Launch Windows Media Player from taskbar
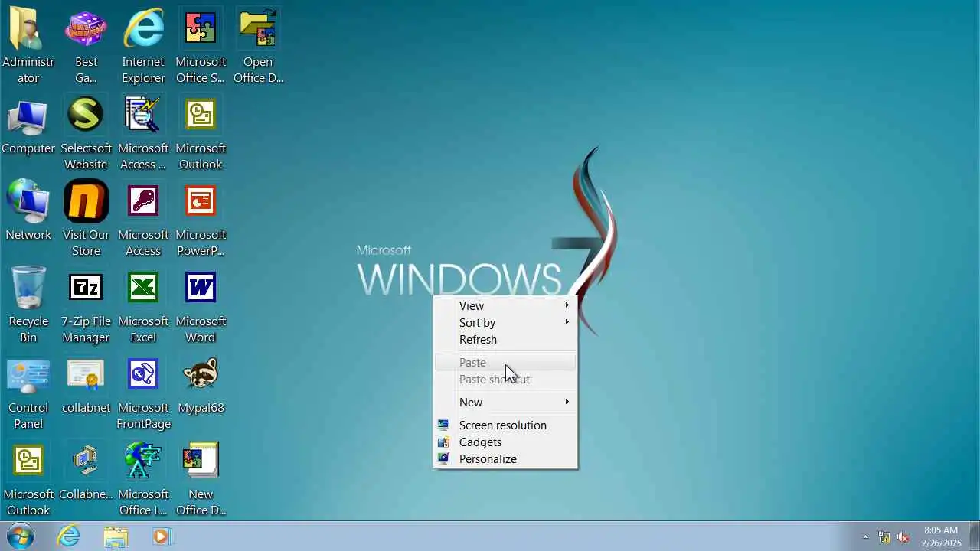Viewport: 980px width, 551px height. click(x=161, y=536)
